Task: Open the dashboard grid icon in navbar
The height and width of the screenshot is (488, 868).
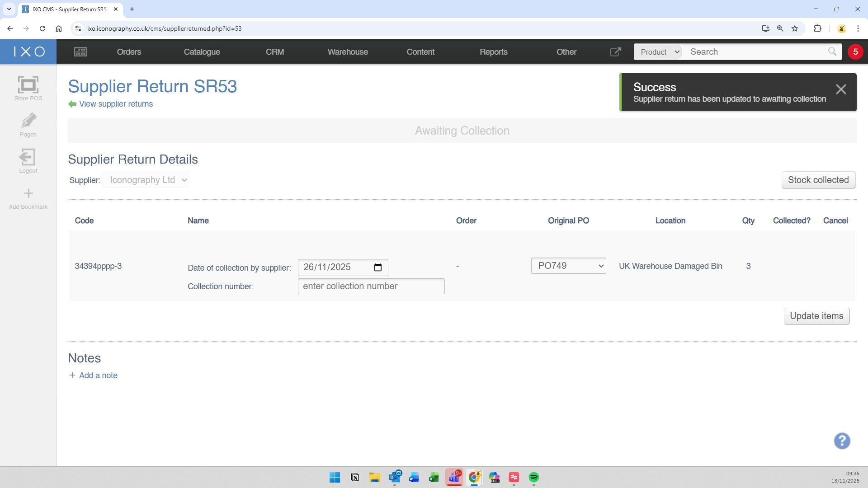Action: click(x=80, y=52)
